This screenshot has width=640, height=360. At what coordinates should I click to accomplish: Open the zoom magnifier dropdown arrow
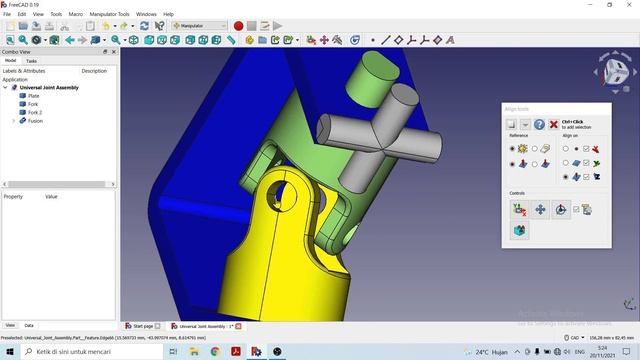[x=125, y=40]
